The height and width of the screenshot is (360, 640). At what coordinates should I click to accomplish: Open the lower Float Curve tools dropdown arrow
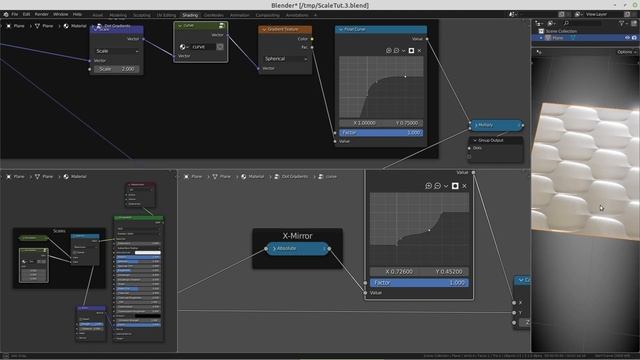[446, 186]
